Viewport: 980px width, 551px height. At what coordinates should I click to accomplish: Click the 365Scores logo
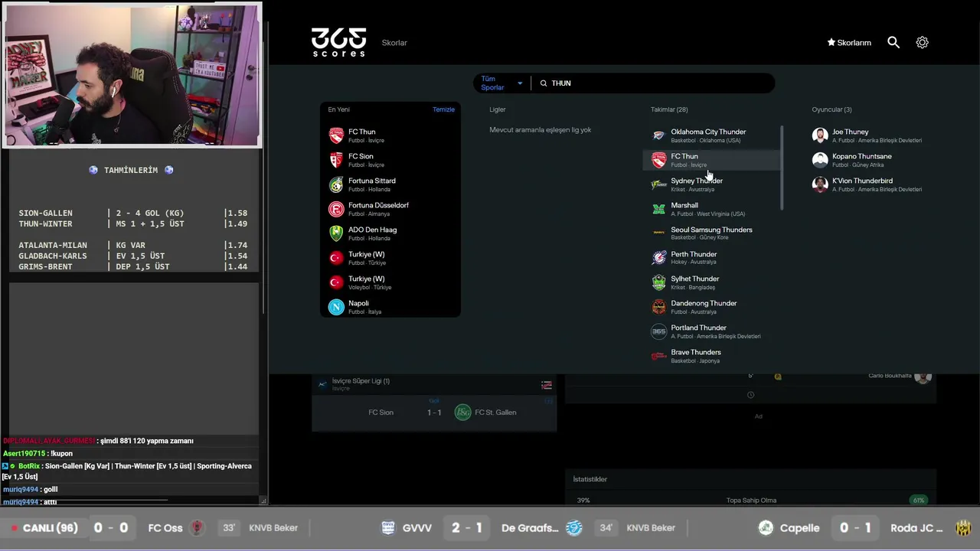pyautogui.click(x=338, y=42)
